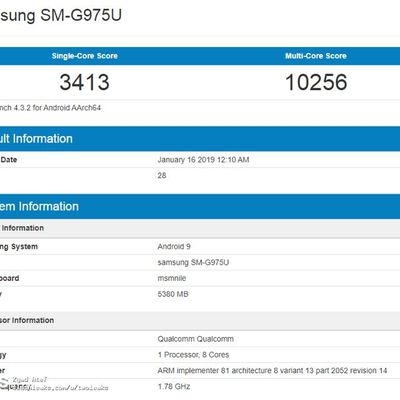
Task: Click the Operating System row label
Action: coord(19,247)
